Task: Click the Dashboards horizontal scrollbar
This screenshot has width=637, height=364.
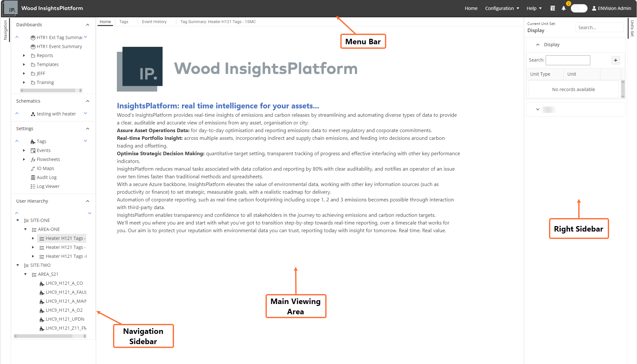Action: click(51, 90)
